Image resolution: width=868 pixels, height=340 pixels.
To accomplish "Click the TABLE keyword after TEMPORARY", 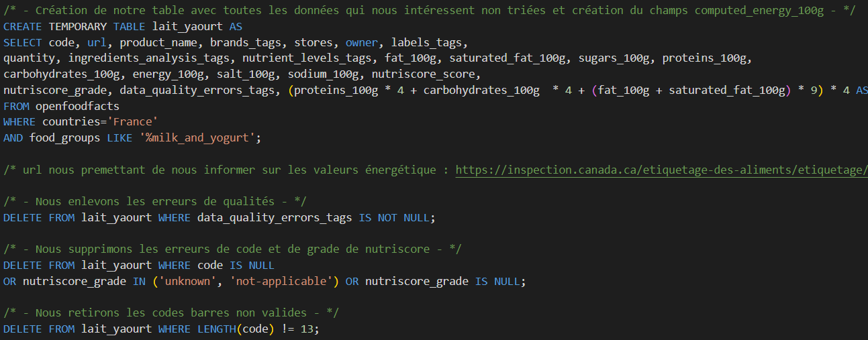I will click(130, 27).
